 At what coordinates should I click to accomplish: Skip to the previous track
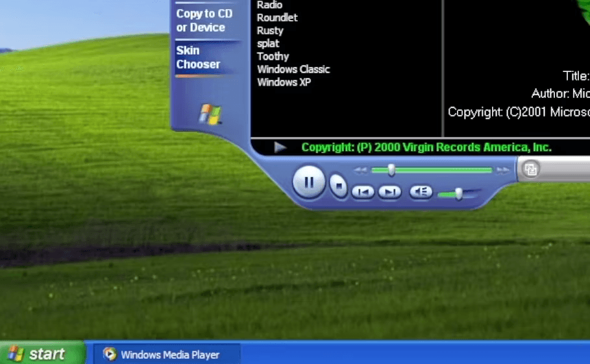[363, 192]
